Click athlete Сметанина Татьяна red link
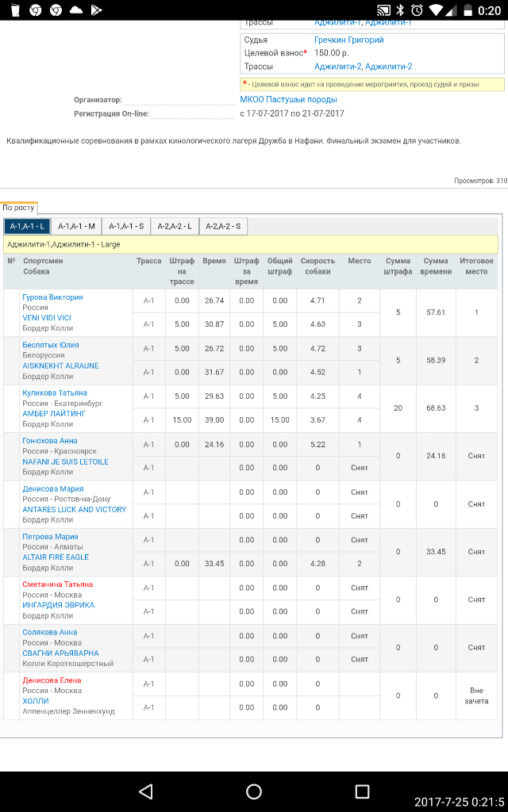 (x=57, y=584)
